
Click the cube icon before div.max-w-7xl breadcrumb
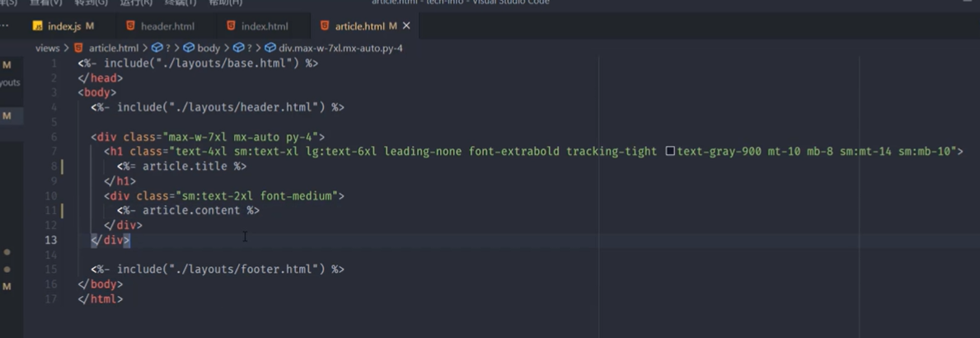point(270,48)
